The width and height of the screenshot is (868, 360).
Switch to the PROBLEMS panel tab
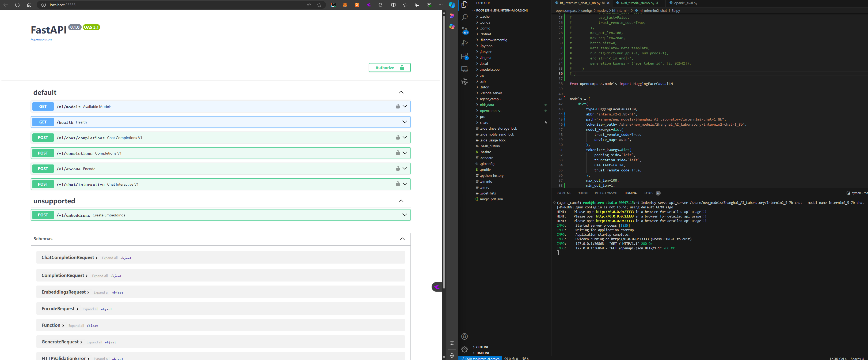point(564,193)
